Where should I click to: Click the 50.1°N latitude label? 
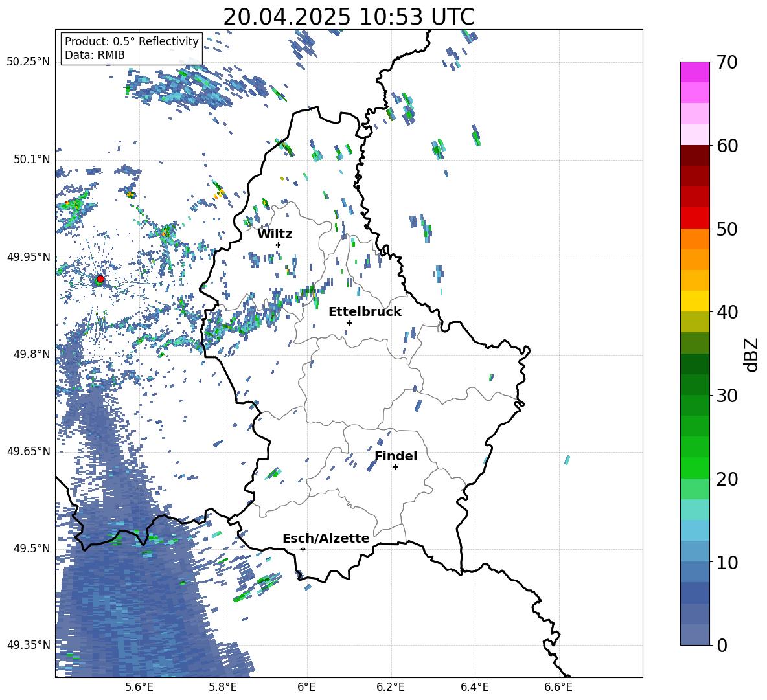point(32,159)
